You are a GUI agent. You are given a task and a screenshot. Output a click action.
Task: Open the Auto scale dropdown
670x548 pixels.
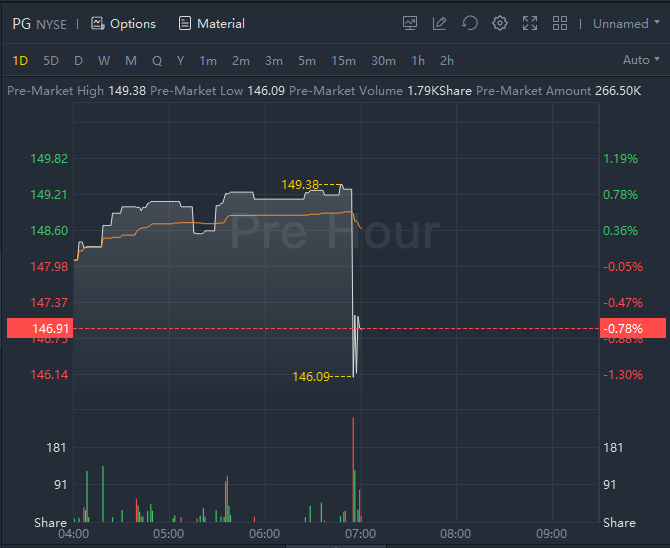(x=641, y=60)
